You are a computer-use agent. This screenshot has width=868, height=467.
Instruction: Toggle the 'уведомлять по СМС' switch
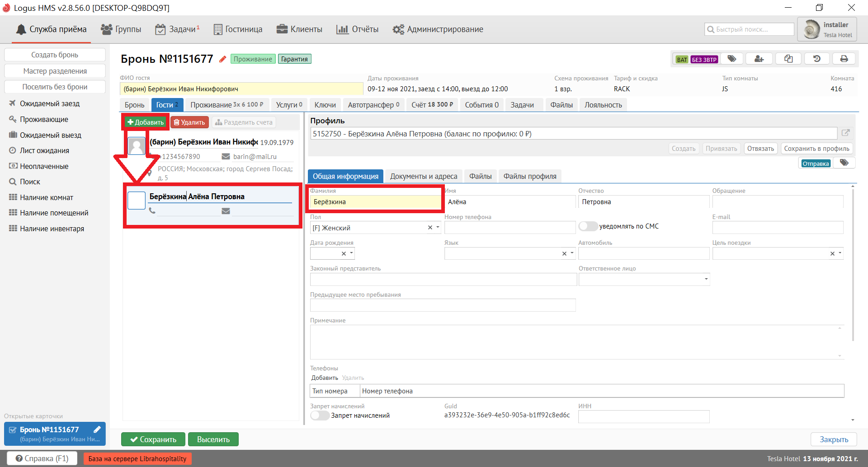[588, 226]
